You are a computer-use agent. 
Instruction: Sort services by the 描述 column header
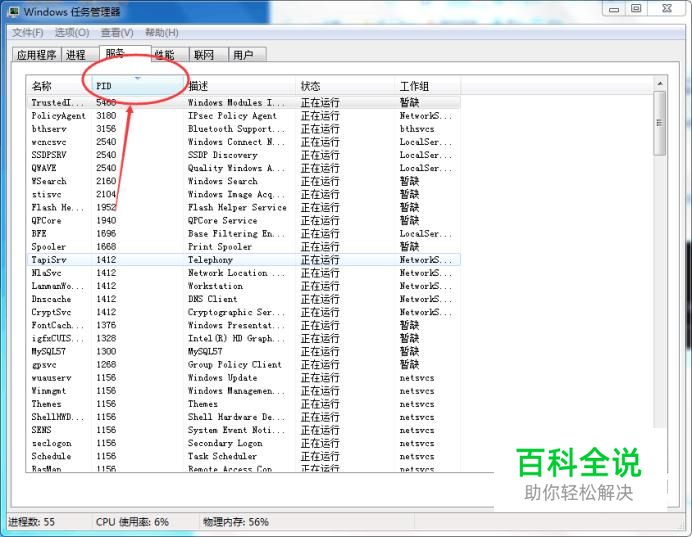coord(240,86)
